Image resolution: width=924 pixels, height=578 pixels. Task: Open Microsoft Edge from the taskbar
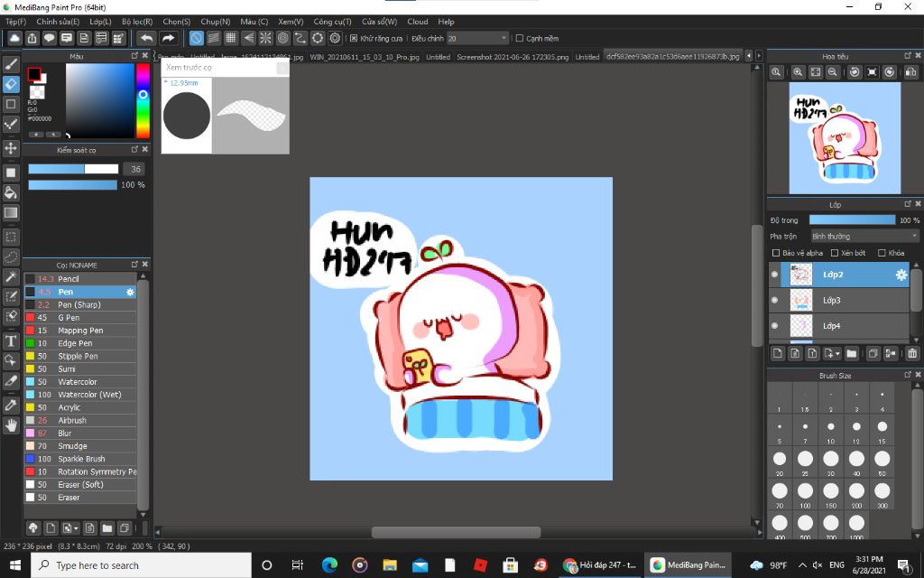pos(329,565)
